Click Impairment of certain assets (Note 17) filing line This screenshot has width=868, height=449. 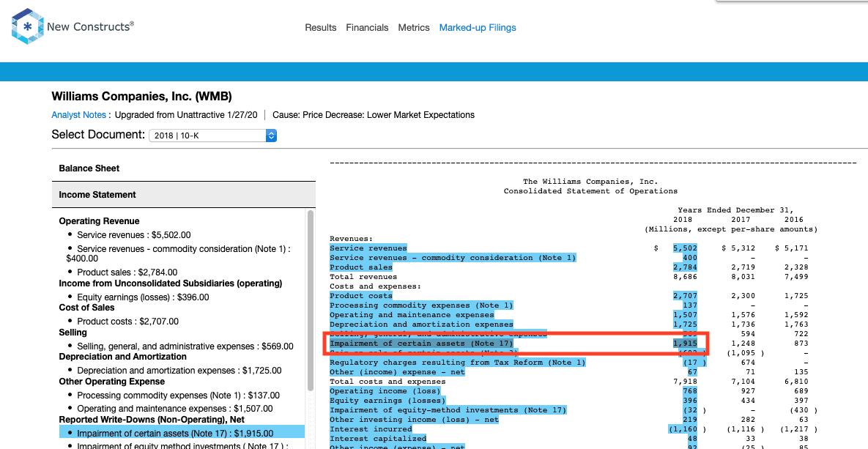[x=421, y=344]
